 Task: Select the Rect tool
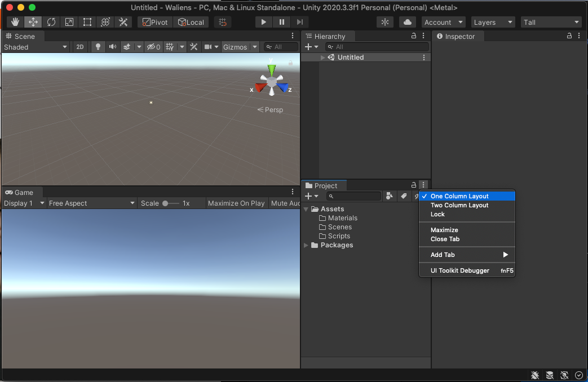click(x=87, y=22)
